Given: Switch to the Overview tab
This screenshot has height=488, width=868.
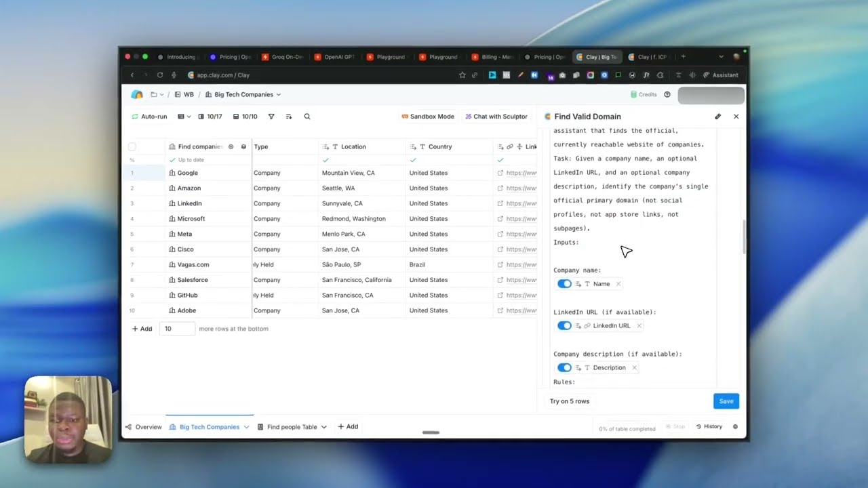Looking at the screenshot, I should (143, 427).
